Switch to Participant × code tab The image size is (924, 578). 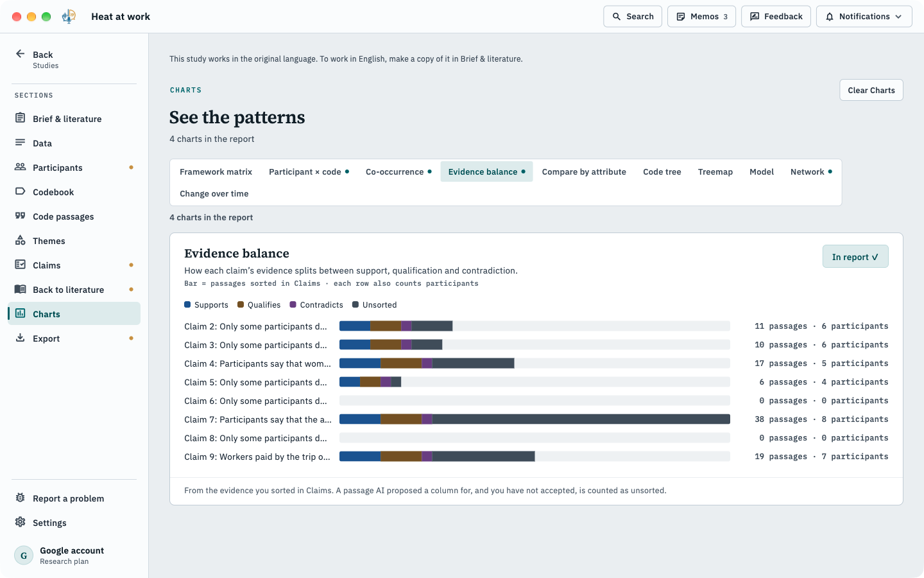(309, 171)
